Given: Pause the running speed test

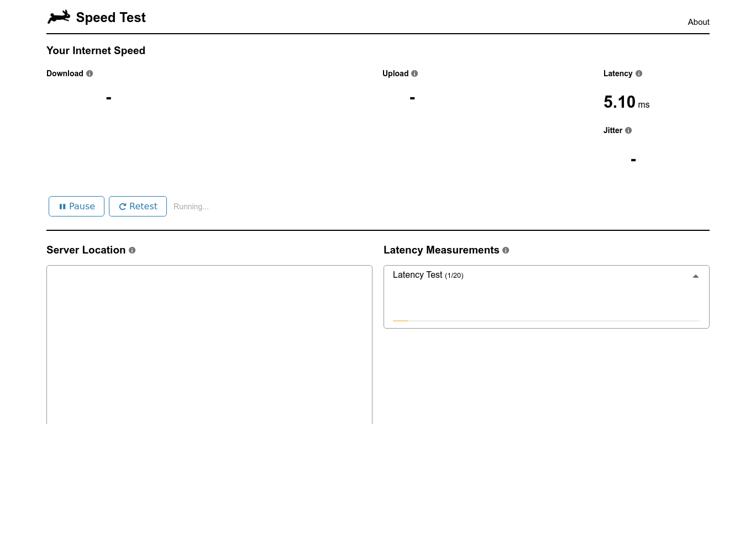Looking at the screenshot, I should pyautogui.click(x=76, y=206).
